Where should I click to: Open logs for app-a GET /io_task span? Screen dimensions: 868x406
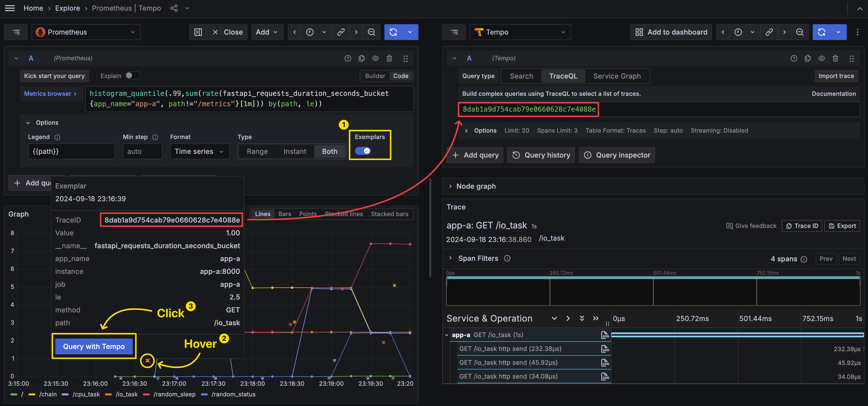click(x=605, y=335)
